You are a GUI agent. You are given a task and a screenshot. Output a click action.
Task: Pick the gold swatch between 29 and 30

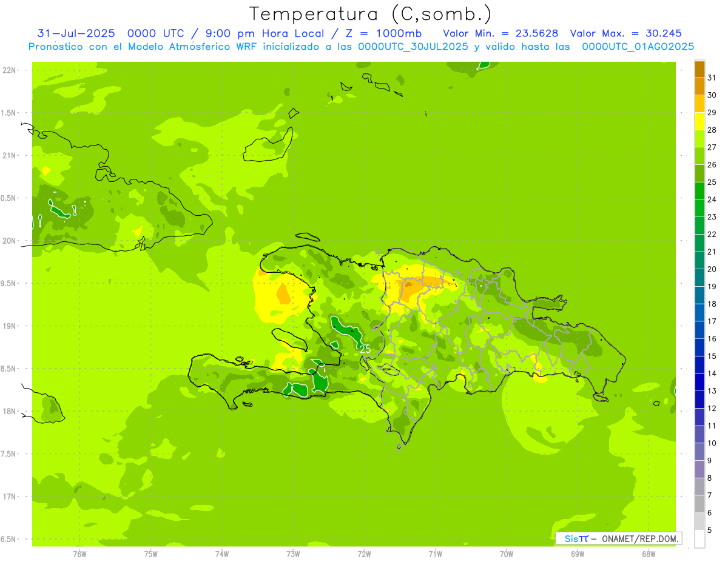[x=699, y=104]
